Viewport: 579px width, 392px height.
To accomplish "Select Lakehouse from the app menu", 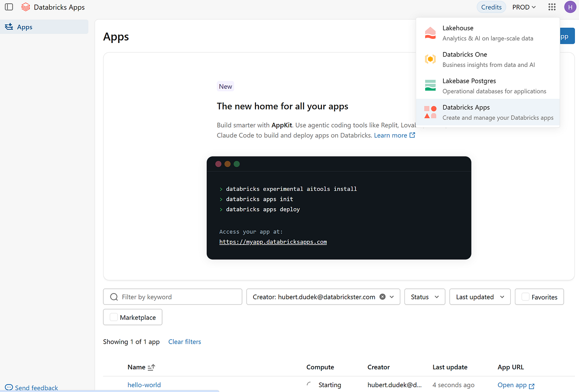I will tap(488, 33).
